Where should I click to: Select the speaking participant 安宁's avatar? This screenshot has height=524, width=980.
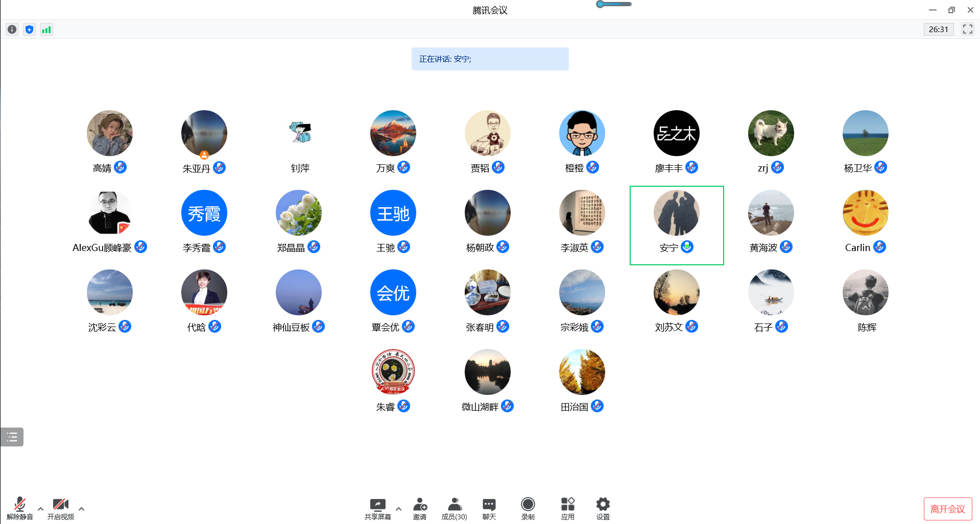point(676,213)
